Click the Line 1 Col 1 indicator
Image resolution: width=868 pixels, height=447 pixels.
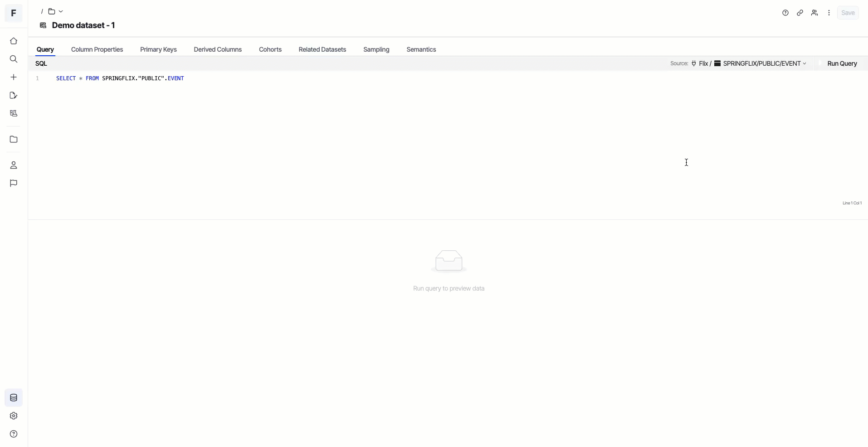click(x=852, y=203)
